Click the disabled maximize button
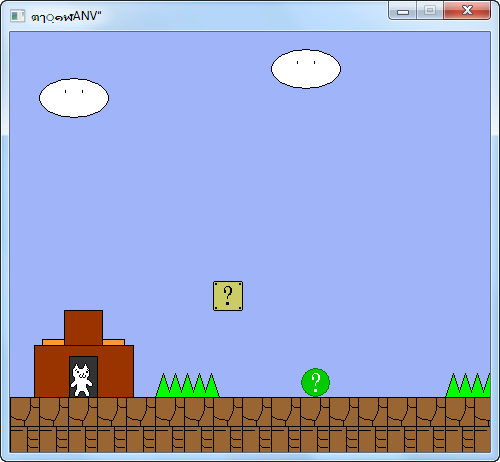Viewport: 500px width, 462px height. tap(430, 11)
